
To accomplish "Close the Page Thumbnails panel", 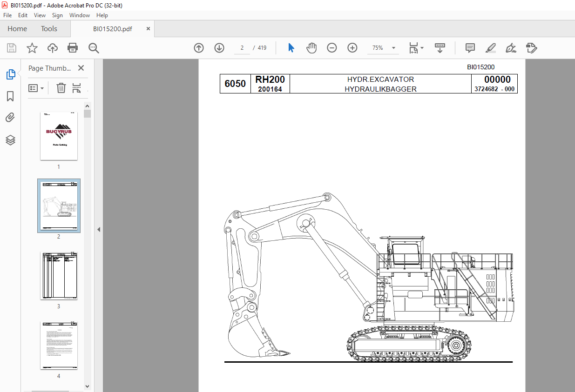I will pyautogui.click(x=81, y=68).
